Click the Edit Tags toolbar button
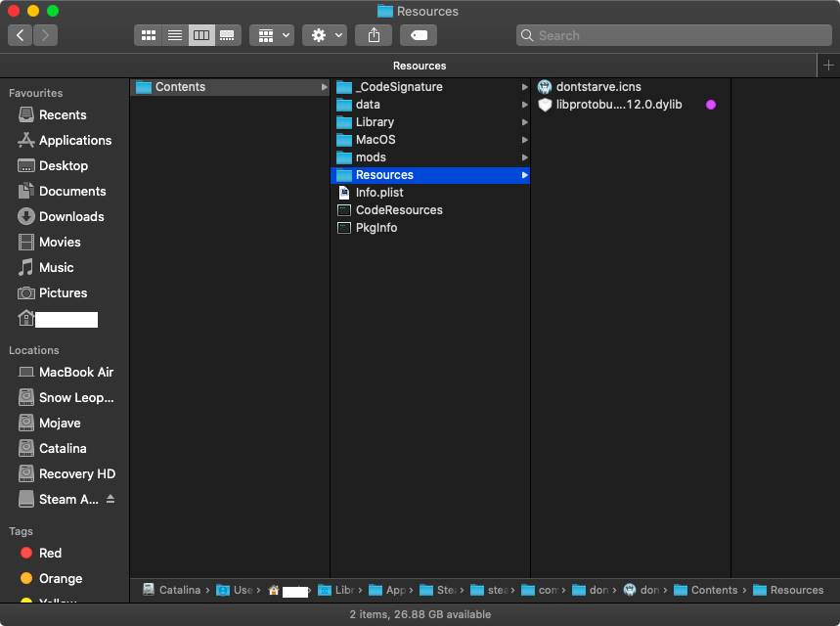 pos(419,35)
